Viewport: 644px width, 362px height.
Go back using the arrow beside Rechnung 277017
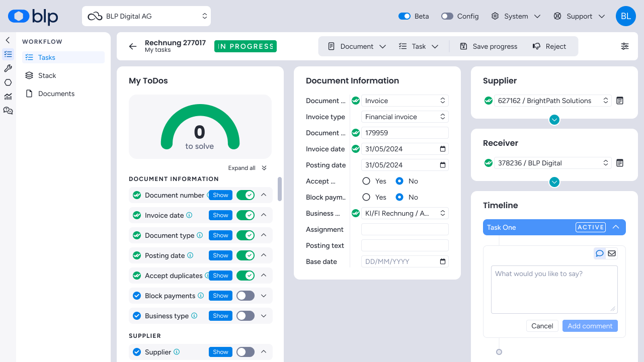pos(133,46)
